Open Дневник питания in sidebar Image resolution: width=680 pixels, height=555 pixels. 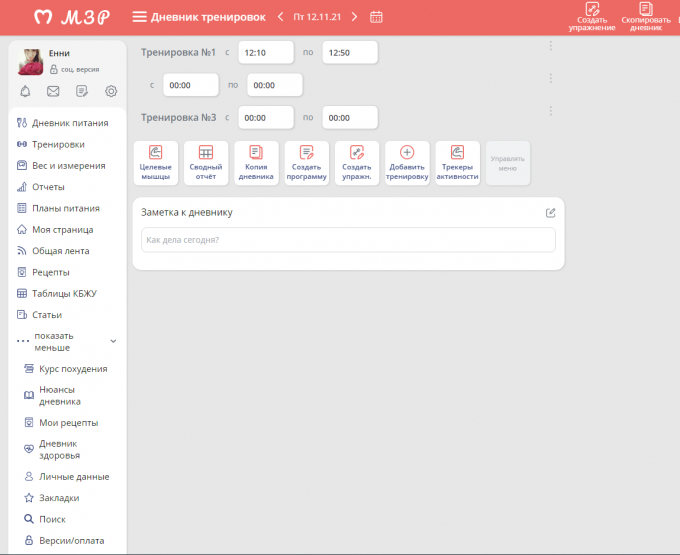tap(70, 123)
